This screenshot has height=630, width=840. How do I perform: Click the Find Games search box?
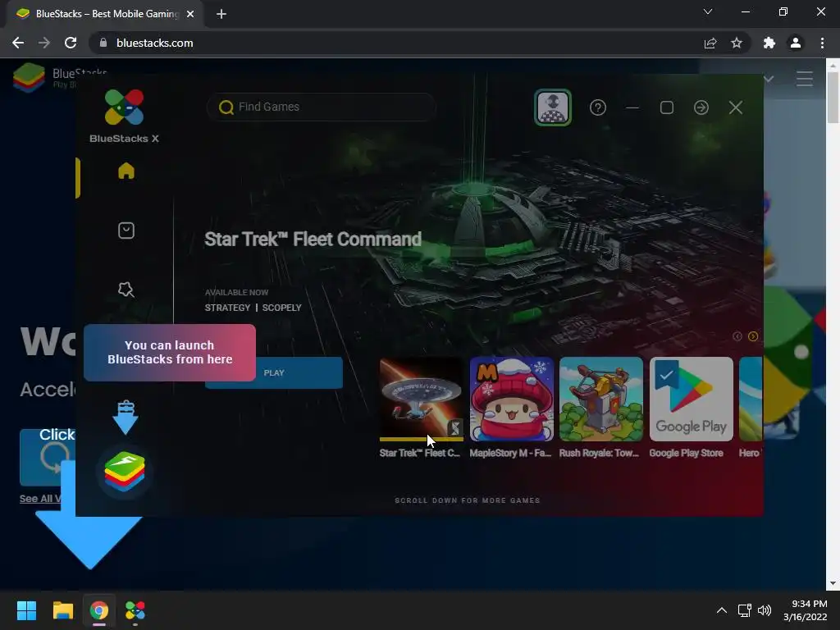pyautogui.click(x=322, y=107)
